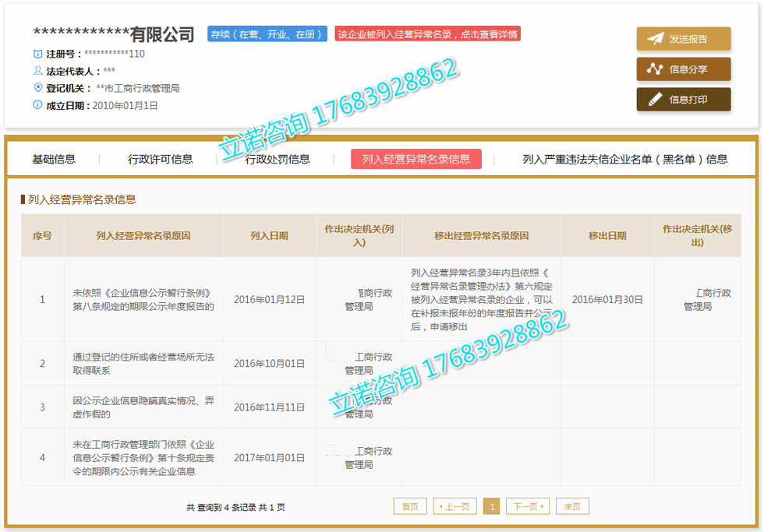Click the 注册号 book icon
Image resolution: width=764 pixels, height=532 pixels.
click(x=37, y=55)
